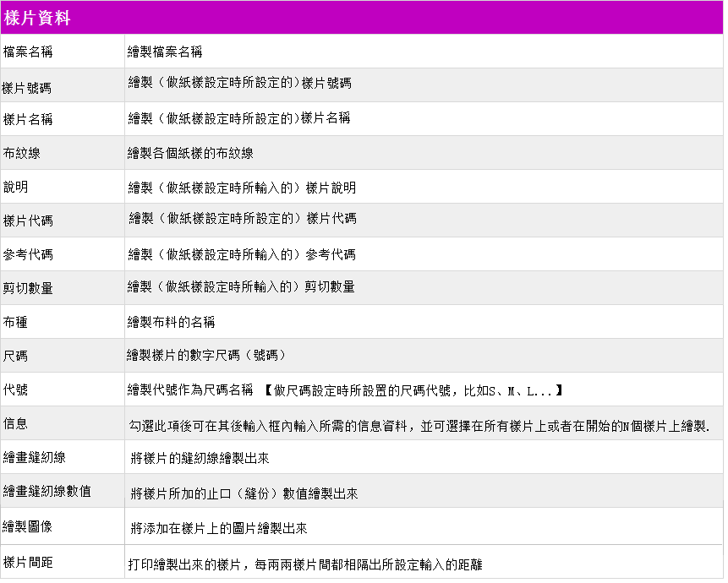Click the 樣片間距 label cell

pos(28,561)
